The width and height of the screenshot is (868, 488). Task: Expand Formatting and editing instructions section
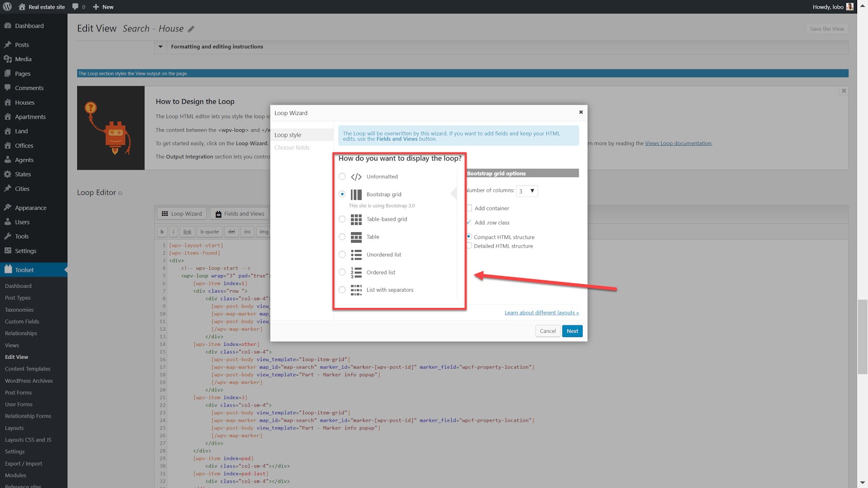tap(161, 47)
